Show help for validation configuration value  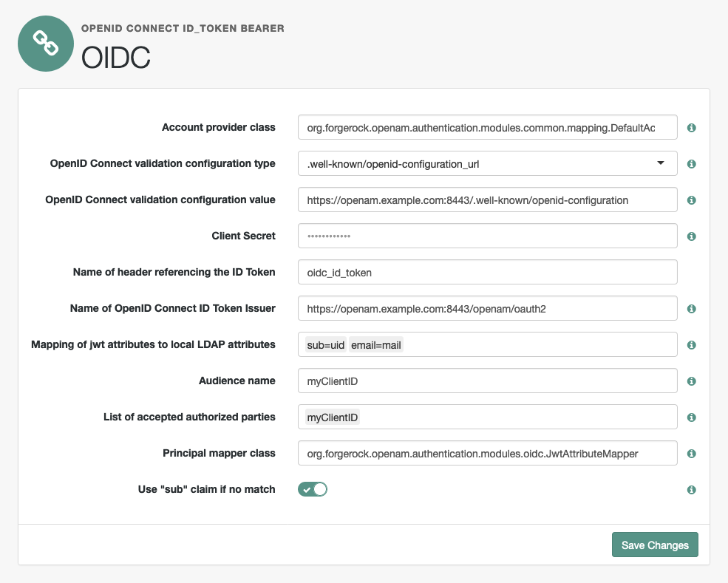691,200
